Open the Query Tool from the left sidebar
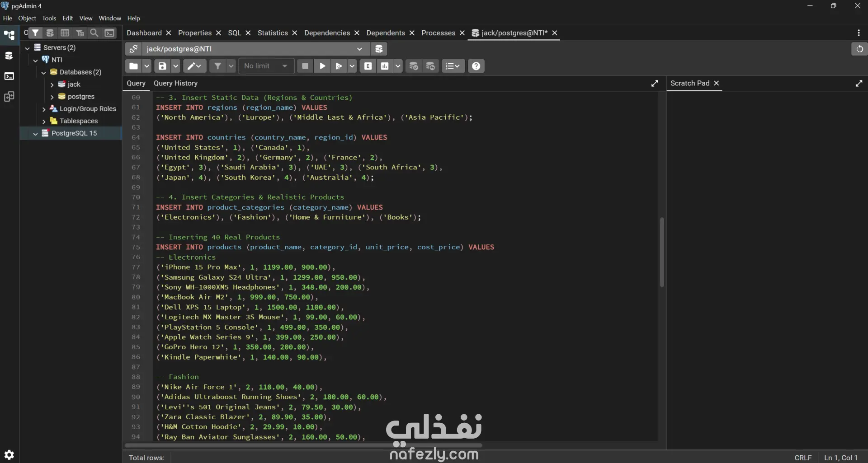Screen dimensions: 868x463 pos(9,56)
